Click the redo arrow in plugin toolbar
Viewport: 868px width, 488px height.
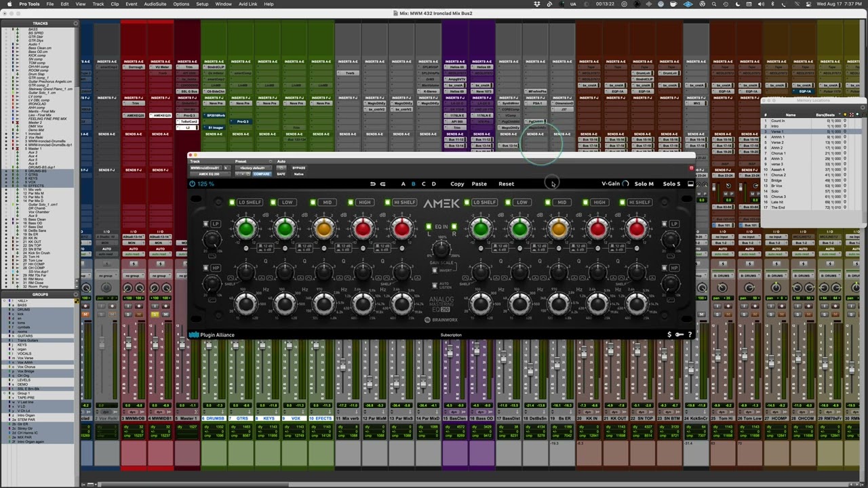[382, 184]
